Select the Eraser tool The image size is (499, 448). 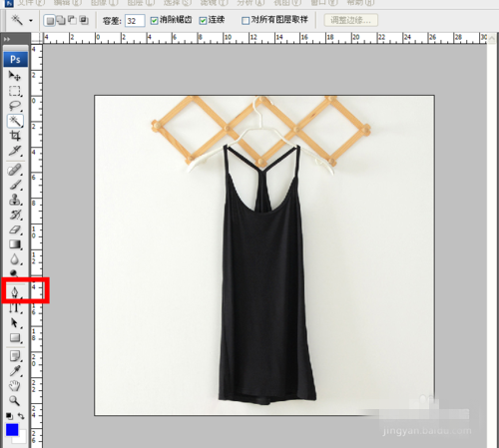click(x=15, y=229)
